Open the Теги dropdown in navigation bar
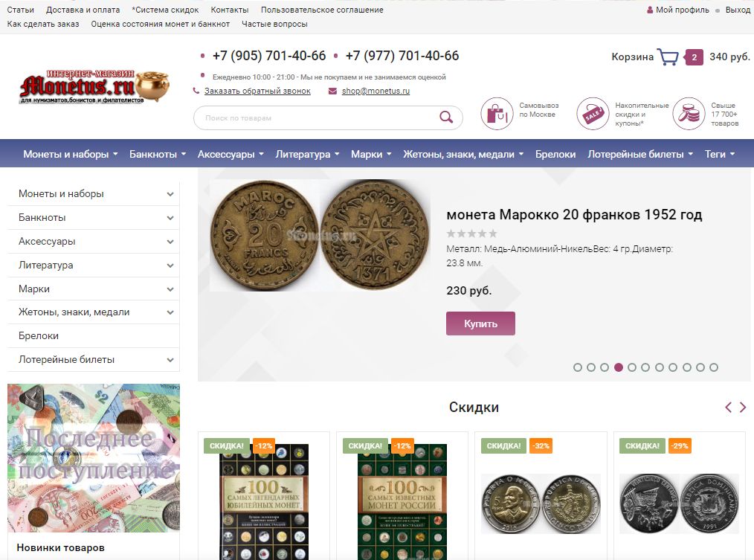The width and height of the screenshot is (754, 560). point(719,154)
